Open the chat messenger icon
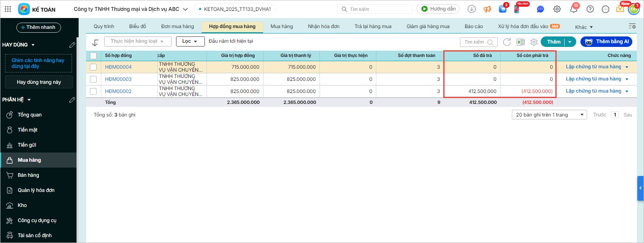This screenshot has height=243, width=644. [540, 9]
